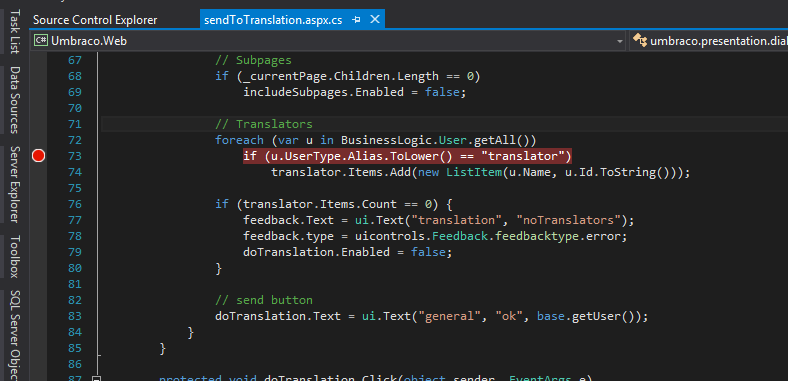Screen dimensions: 788x381
Task: Click 'ListItem' on line 74
Action: 475,172
